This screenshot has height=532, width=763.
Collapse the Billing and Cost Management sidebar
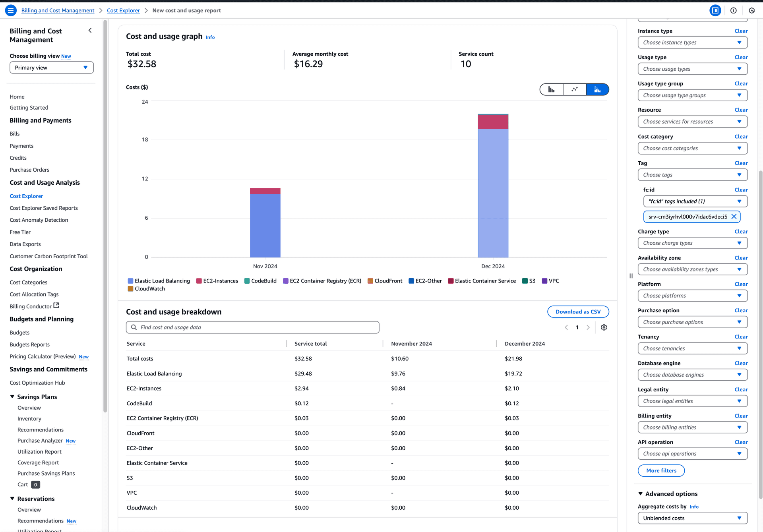coord(90,31)
